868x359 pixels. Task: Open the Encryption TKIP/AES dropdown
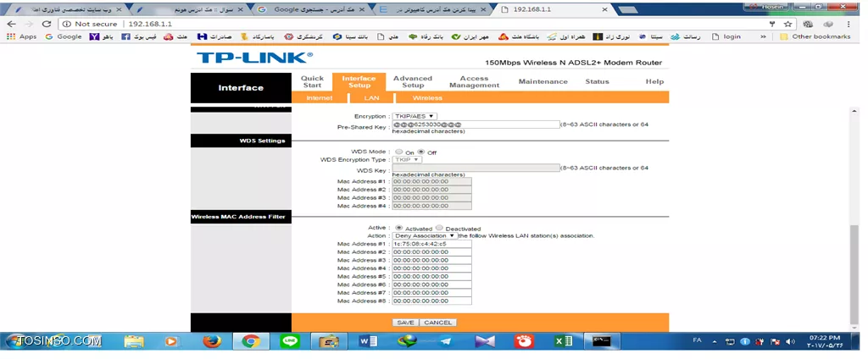415,116
